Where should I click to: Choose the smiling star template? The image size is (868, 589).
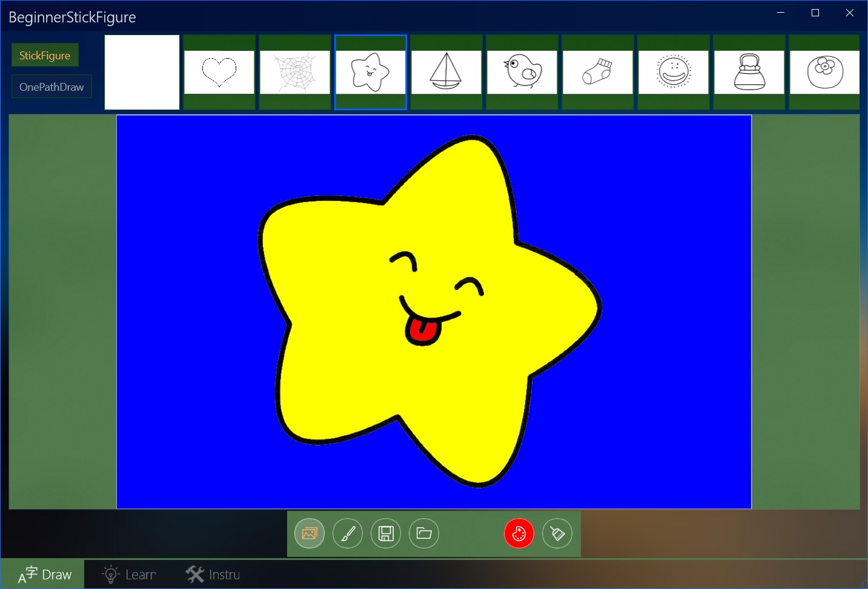pyautogui.click(x=371, y=72)
